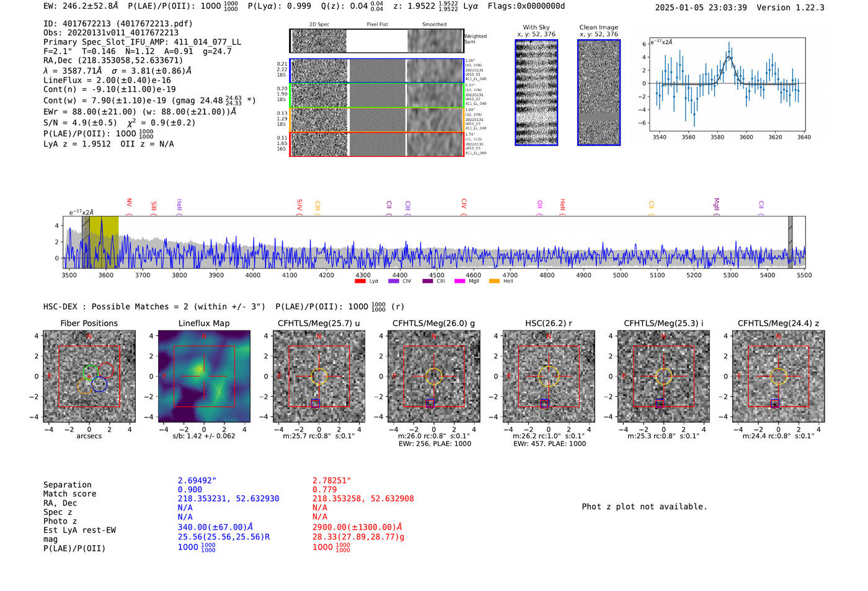The width and height of the screenshot is (868, 591).
Task: Click the blue square marker in the g cutout
Action: 430,403
